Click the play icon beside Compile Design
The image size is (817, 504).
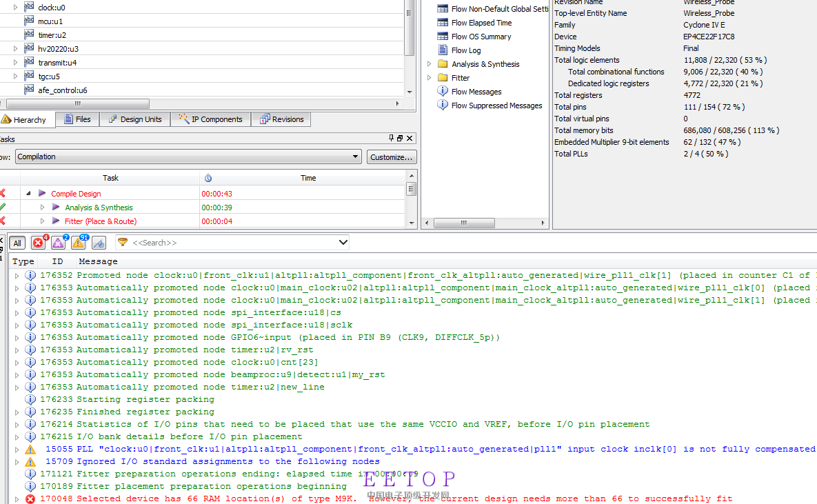click(43, 194)
